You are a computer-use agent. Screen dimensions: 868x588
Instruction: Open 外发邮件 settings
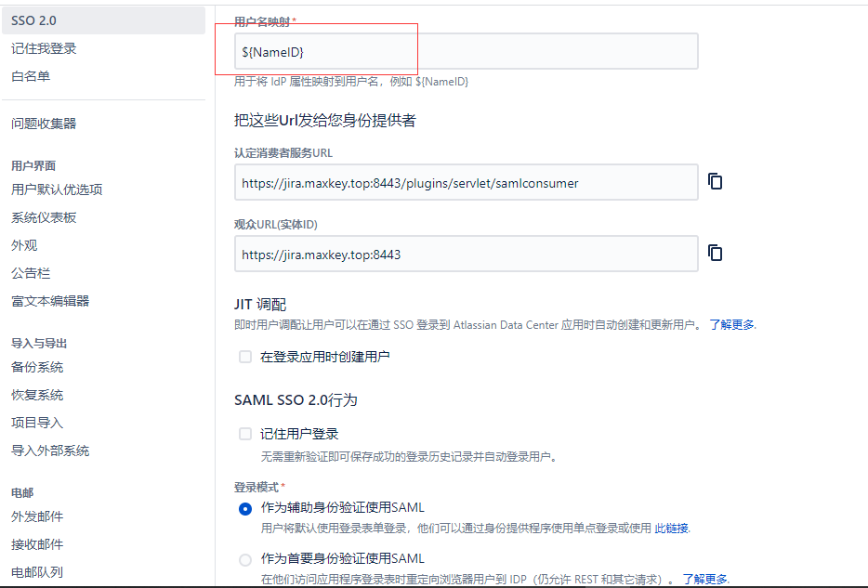click(x=37, y=516)
